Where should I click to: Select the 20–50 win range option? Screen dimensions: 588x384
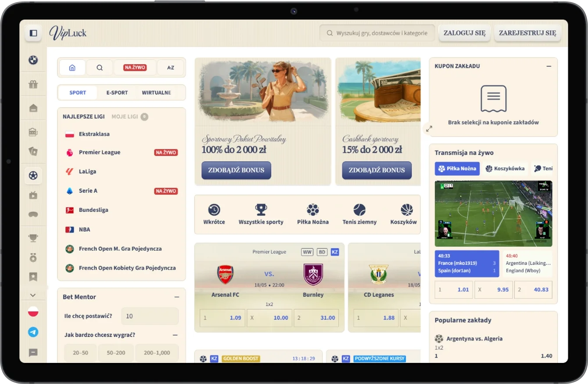click(x=81, y=353)
